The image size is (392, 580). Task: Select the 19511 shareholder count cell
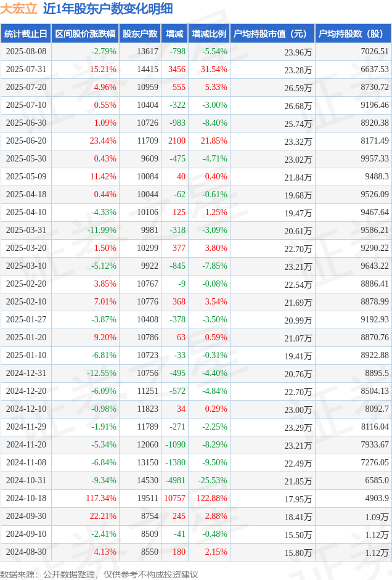pos(147,498)
